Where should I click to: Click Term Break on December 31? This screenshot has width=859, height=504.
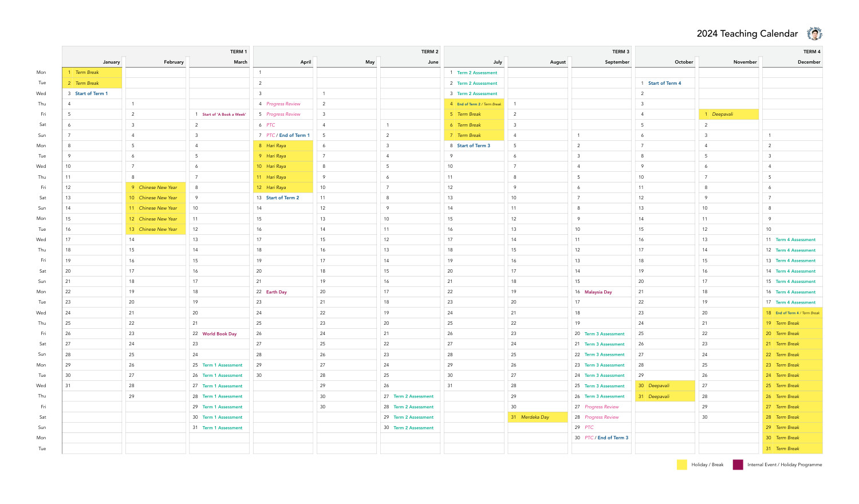click(x=793, y=448)
